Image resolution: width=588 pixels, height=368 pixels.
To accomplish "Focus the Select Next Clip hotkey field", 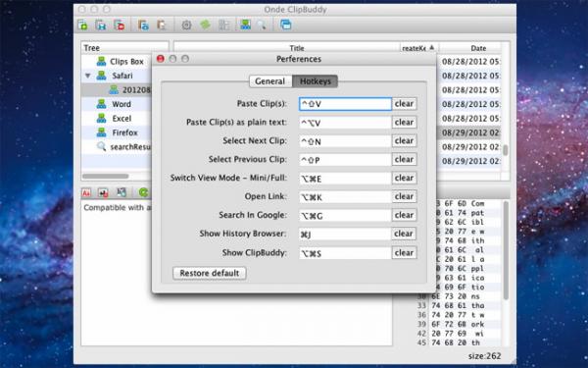I will [x=345, y=140].
